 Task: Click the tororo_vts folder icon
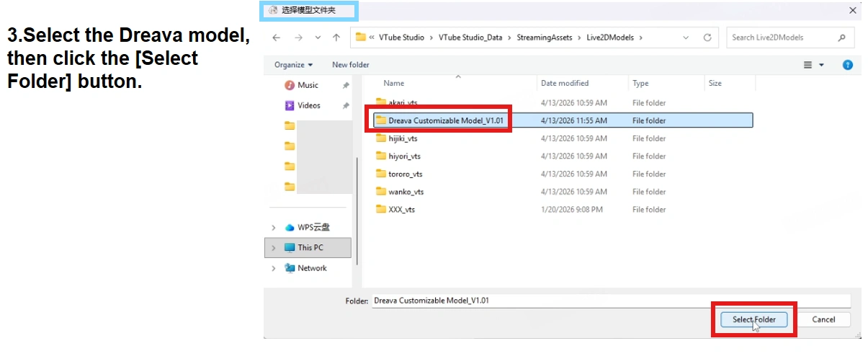382,174
